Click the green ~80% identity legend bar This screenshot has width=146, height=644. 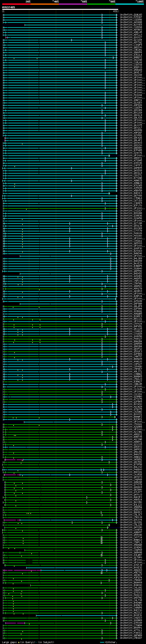[x=101, y=4]
